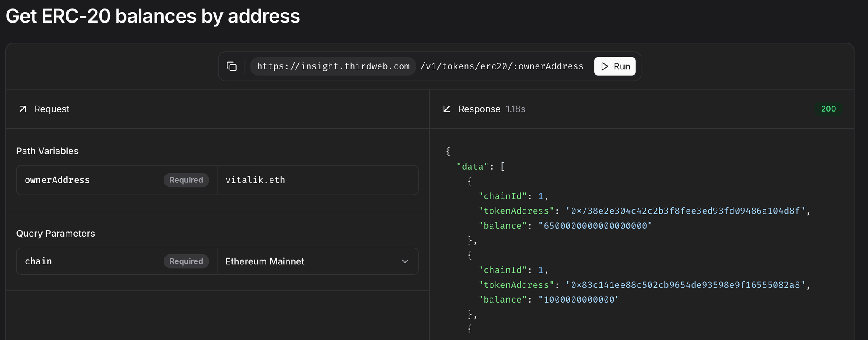
Task: Click the second tokenAddress value 0x83c141...
Action: click(685, 285)
